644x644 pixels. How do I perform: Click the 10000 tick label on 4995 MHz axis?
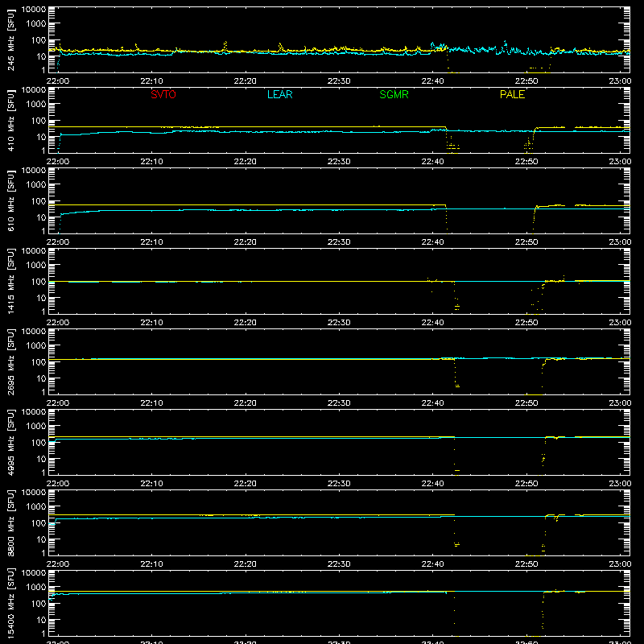pyautogui.click(x=34, y=412)
